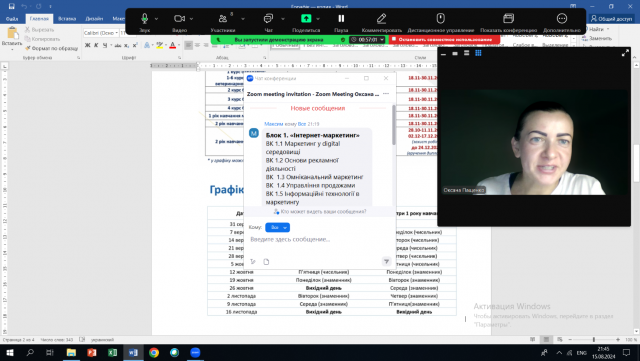
Task: Open the meeting timer 00:57:01 dropdown
Action: pos(382,40)
